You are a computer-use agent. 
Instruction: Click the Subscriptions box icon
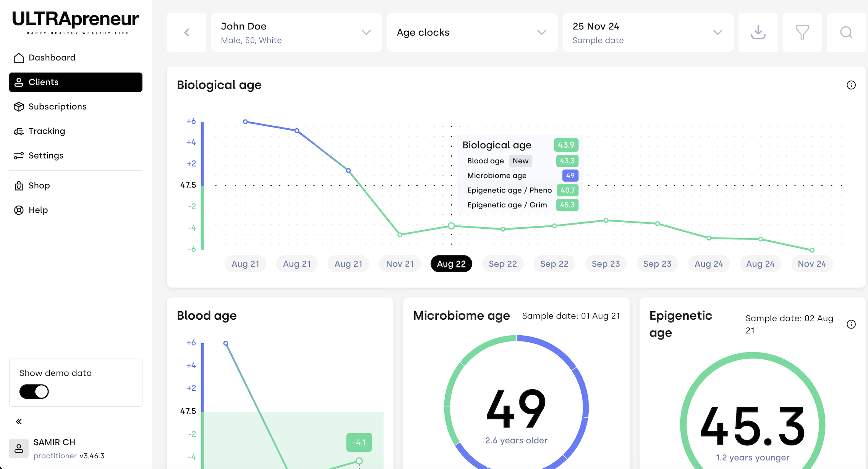coord(19,107)
